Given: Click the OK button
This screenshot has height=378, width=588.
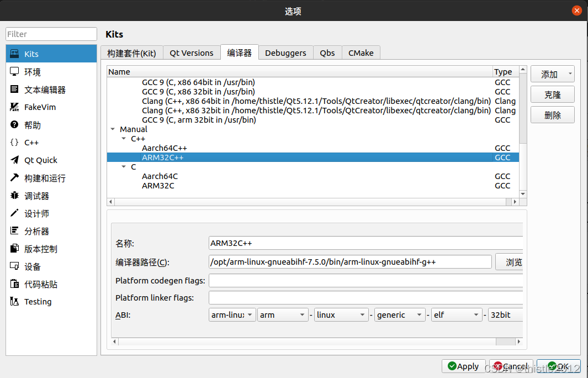Looking at the screenshot, I should click(558, 366).
